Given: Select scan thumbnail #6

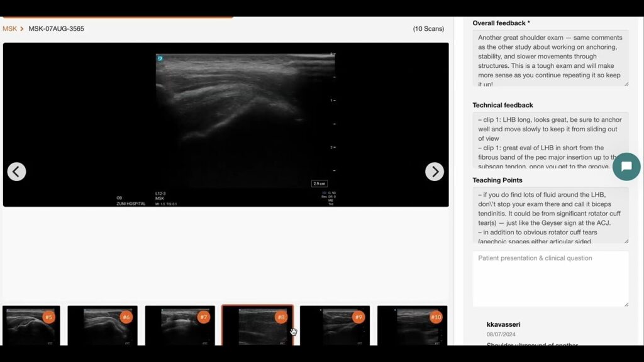Looking at the screenshot, I should [x=103, y=326].
